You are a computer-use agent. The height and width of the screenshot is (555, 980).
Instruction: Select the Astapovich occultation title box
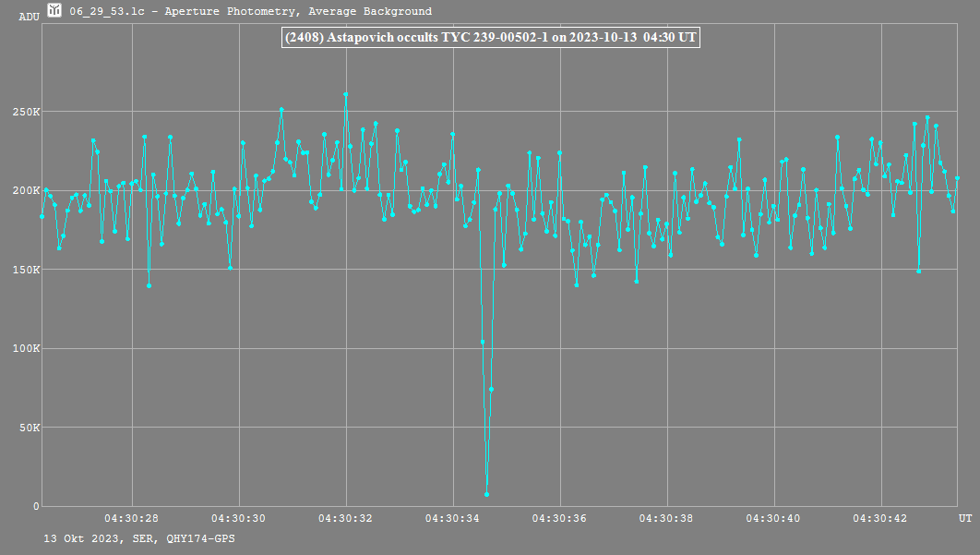489,37
